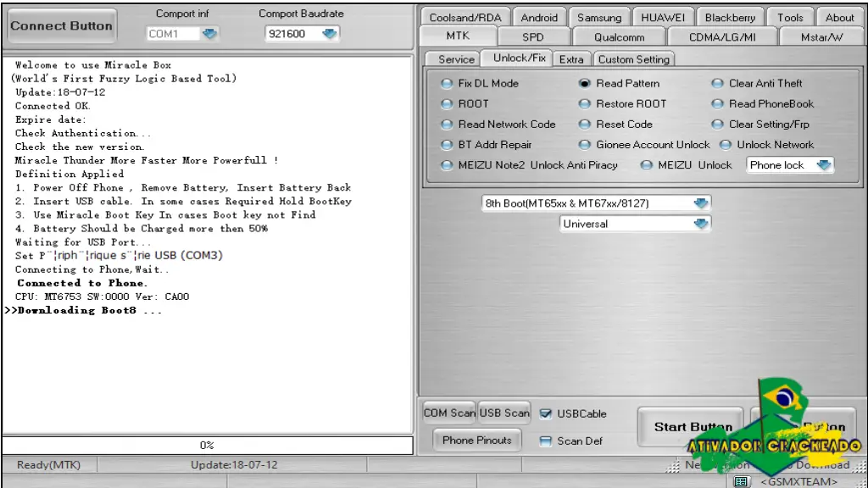Switch to the Service sub-tab
This screenshot has height=488, width=868.
click(x=456, y=59)
